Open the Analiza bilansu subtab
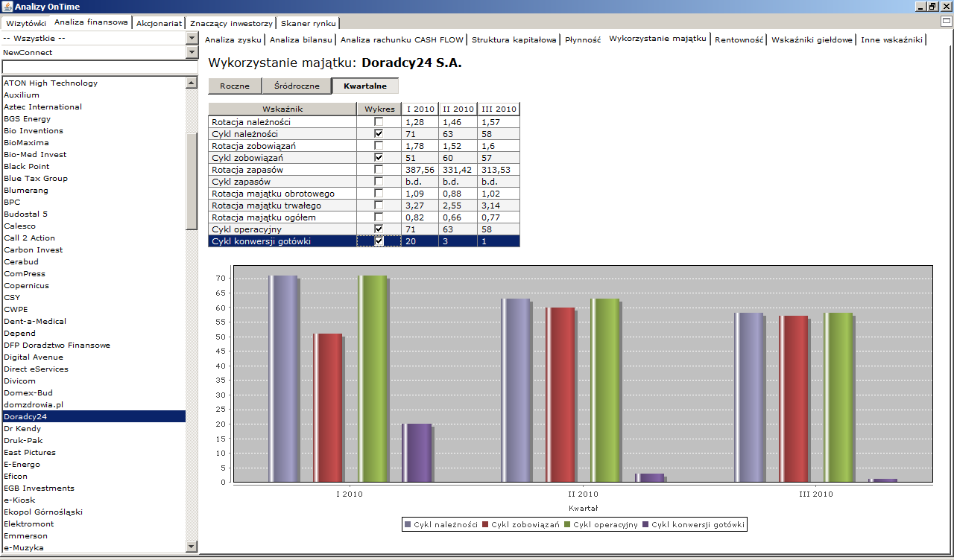 click(300, 39)
